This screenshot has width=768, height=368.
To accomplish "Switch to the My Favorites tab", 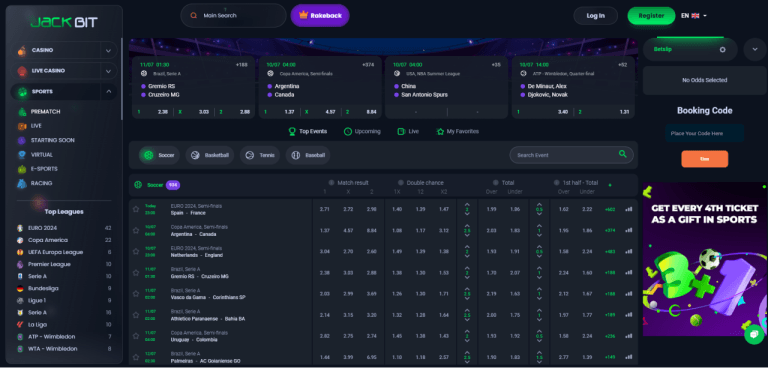I will (457, 131).
